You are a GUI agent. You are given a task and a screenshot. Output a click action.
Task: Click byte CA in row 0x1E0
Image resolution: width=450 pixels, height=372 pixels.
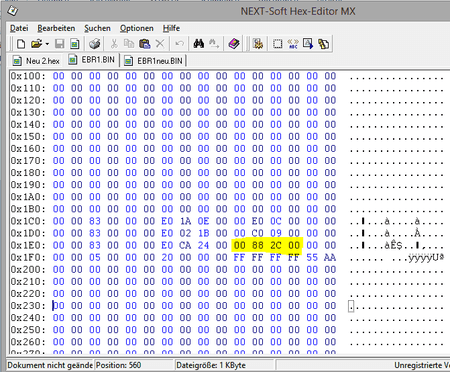click(185, 245)
